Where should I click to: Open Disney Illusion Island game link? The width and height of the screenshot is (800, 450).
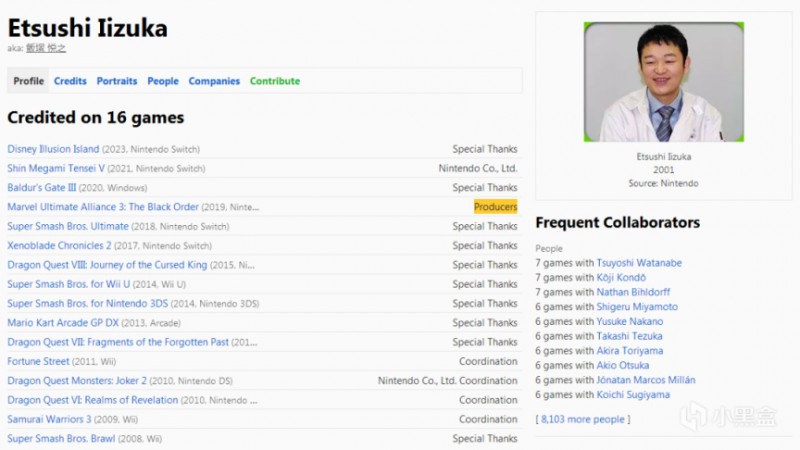(x=53, y=149)
